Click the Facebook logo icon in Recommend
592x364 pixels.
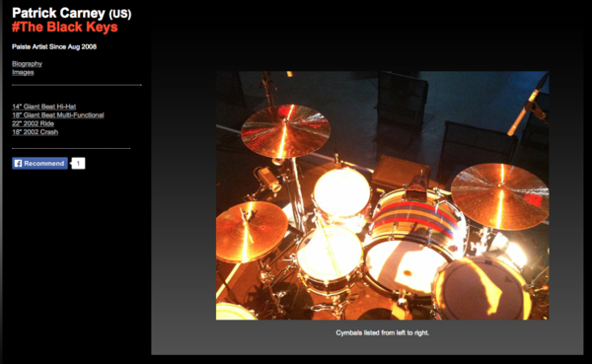pos(18,163)
